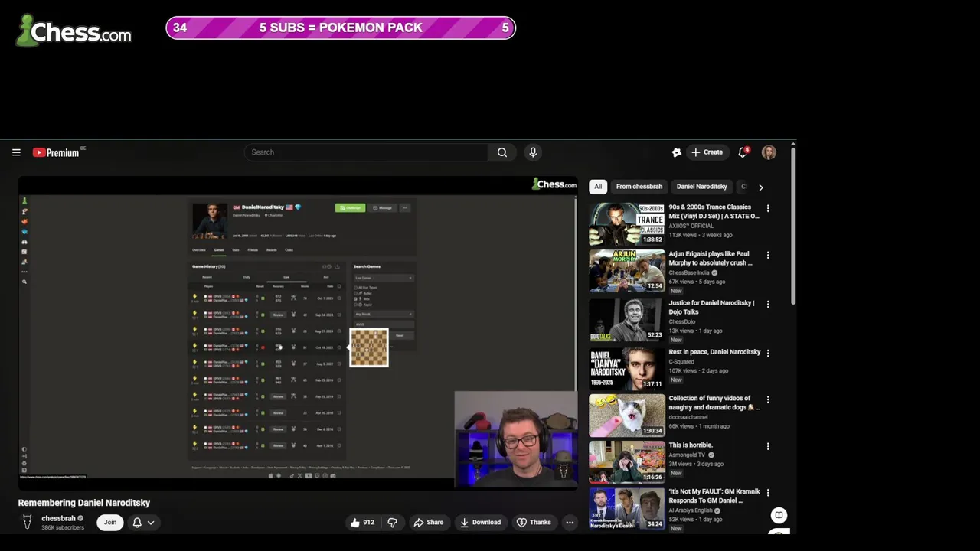Viewport: 980px width, 551px height.
Task: Click '107K views · 2 days ago' text
Action: tap(698, 370)
